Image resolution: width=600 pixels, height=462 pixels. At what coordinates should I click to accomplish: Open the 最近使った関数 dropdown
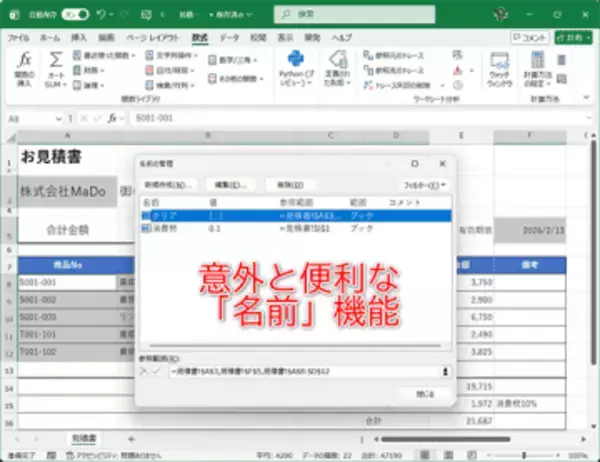point(104,56)
